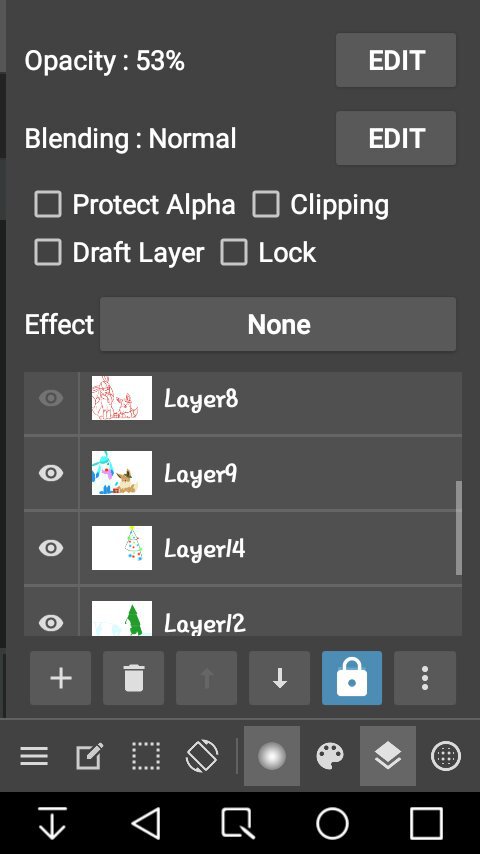Image resolution: width=480 pixels, height=854 pixels.
Task: Choose the dotted selection rectangle tool
Action: pos(146,756)
